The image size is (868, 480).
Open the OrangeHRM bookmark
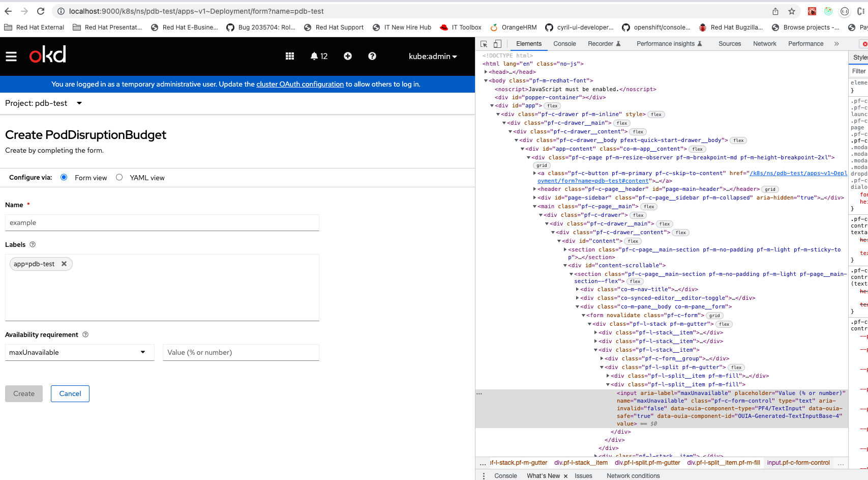pyautogui.click(x=514, y=27)
